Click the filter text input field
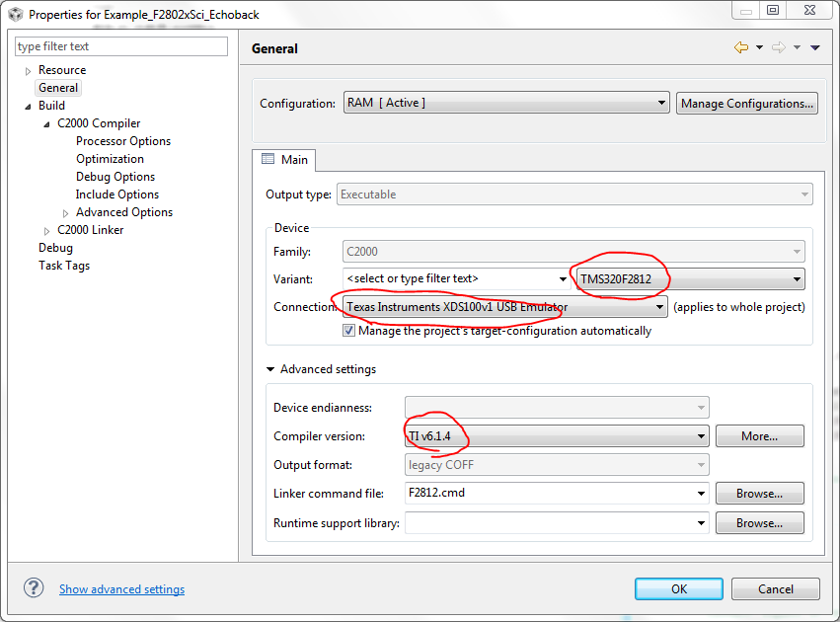Image resolution: width=840 pixels, height=622 pixels. 121,46
